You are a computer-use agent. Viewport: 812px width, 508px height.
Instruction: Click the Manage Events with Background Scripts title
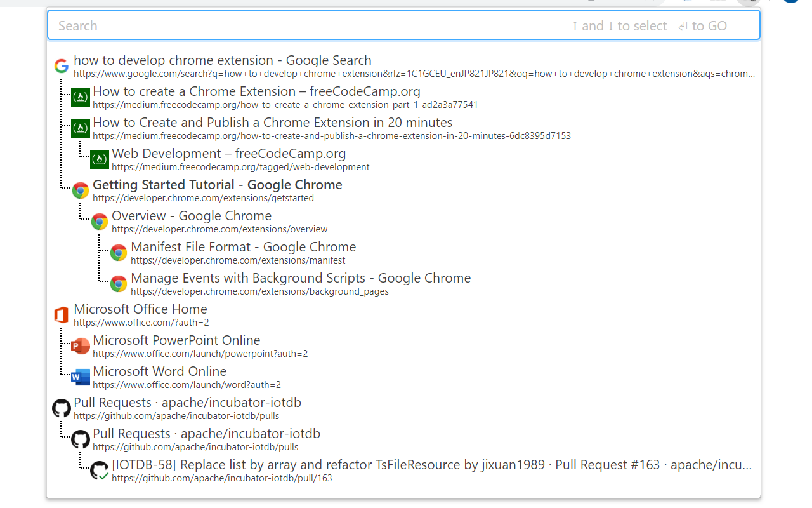pyautogui.click(x=301, y=277)
